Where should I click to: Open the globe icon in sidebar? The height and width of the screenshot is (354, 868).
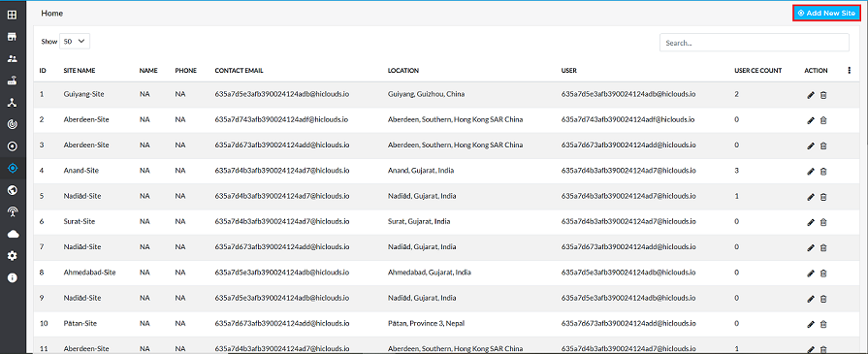13,190
